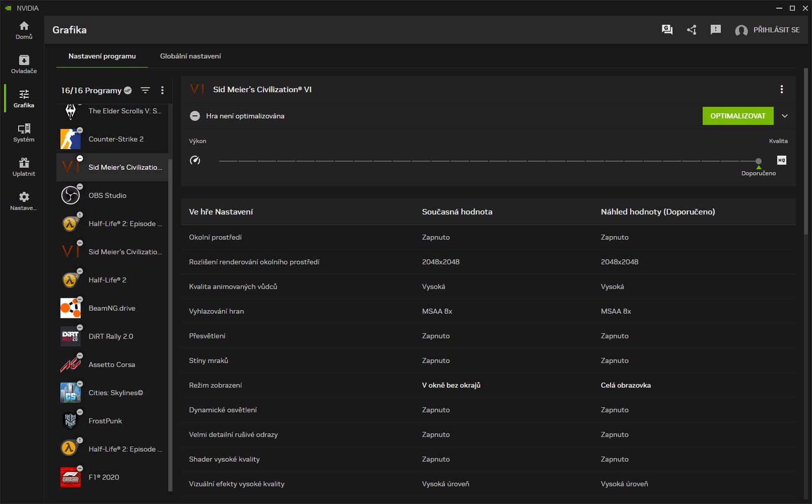Go to the Systém section
Viewport: 812px width, 504px height.
point(24,132)
